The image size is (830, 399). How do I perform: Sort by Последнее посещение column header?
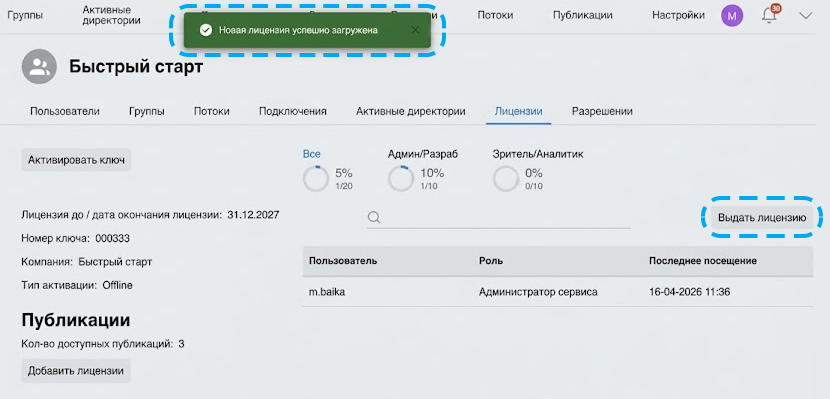click(x=702, y=260)
